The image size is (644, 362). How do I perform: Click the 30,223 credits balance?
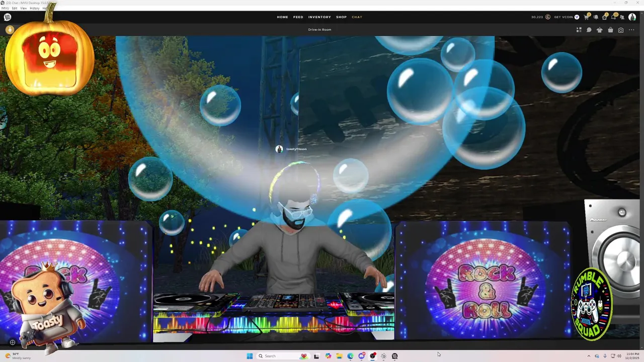[537, 17]
